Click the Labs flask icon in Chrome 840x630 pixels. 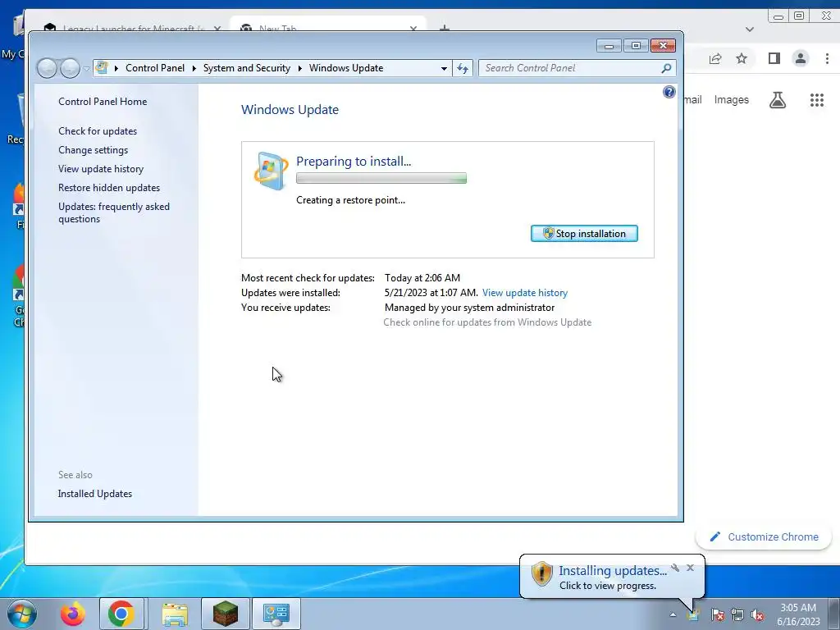pos(778,99)
